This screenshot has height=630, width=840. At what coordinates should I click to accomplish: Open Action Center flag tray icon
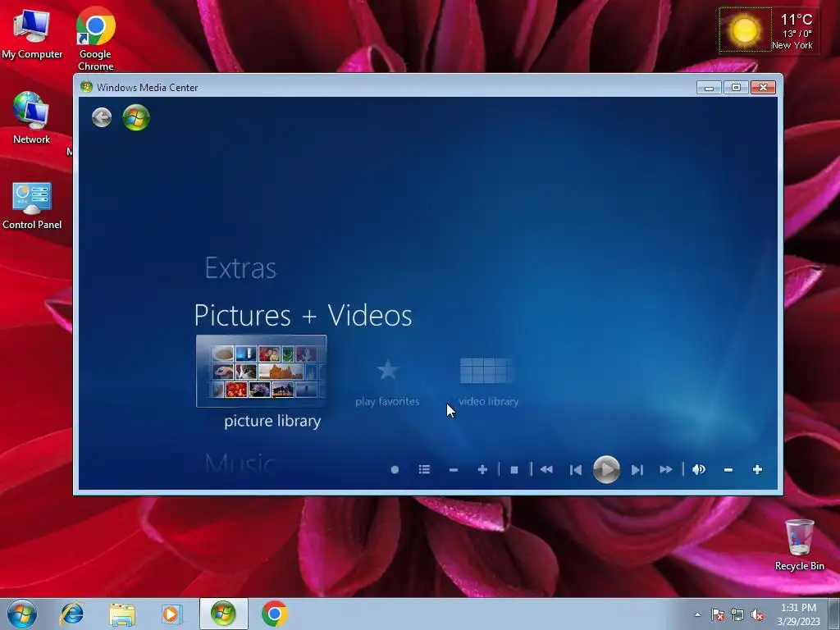coord(718,614)
